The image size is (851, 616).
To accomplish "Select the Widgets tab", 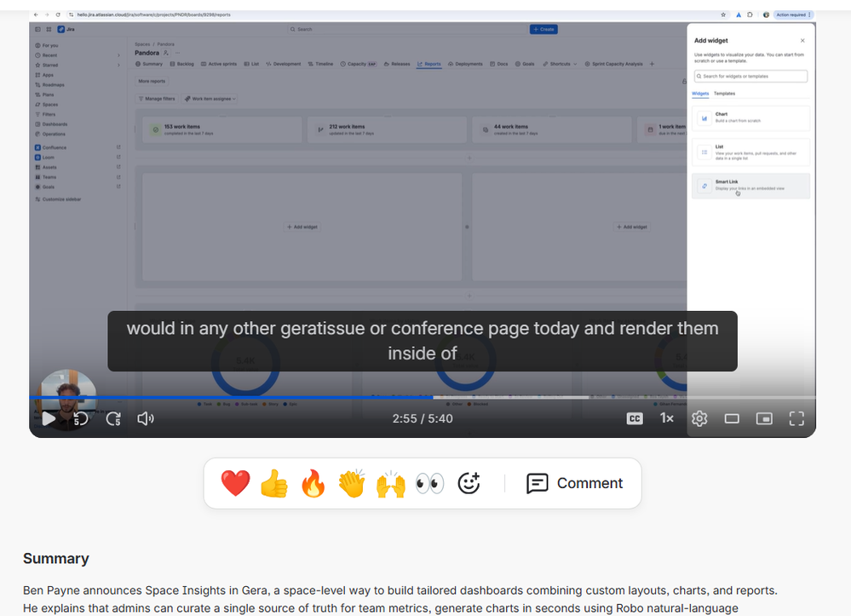I will click(x=700, y=94).
